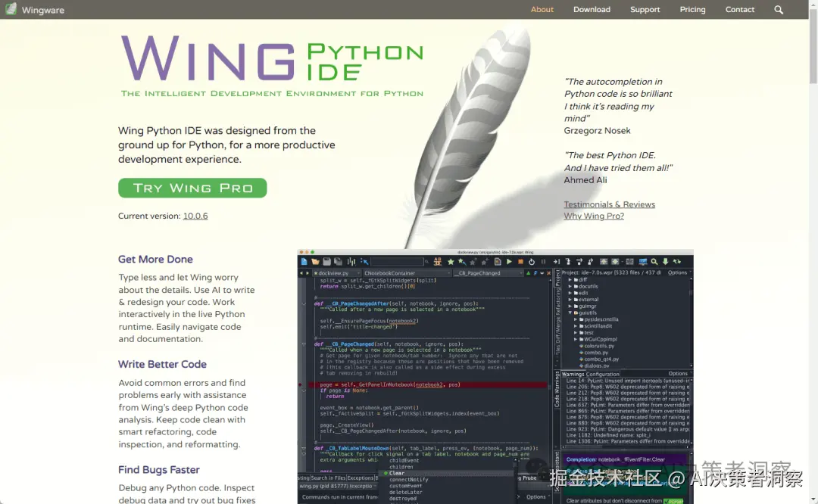Switch to the Warnings tab
The height and width of the screenshot is (504, 818).
573,375
